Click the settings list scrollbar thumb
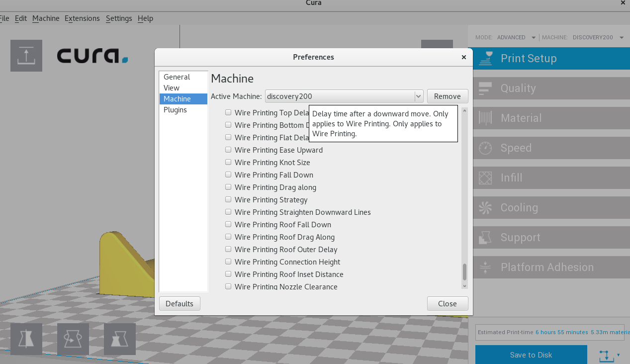The height and width of the screenshot is (364, 630). [465, 272]
